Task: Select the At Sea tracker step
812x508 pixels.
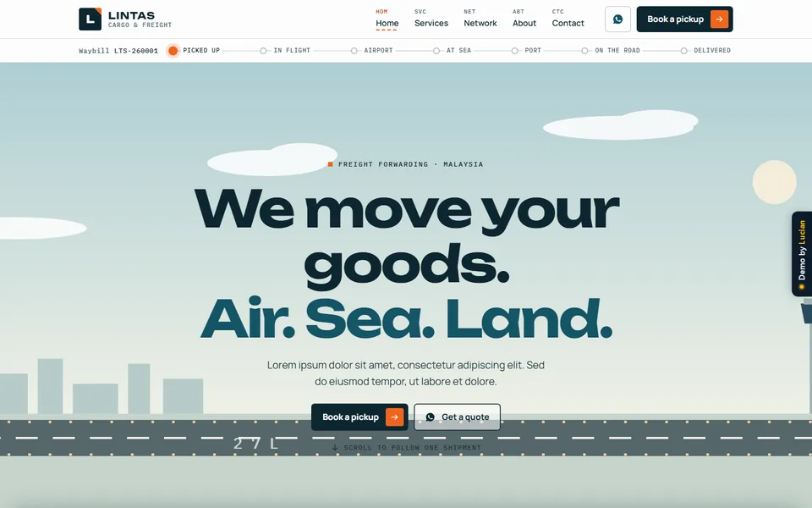Action: (x=453, y=50)
